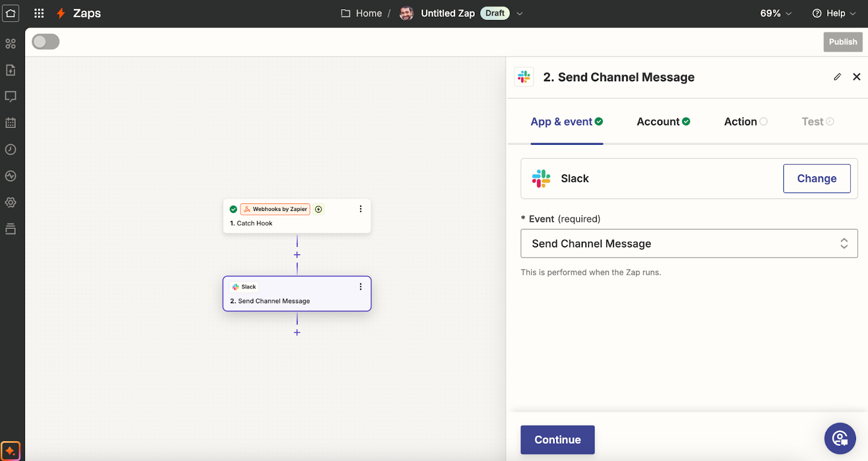Open the Zap details file icon in the sidebar
868x461 pixels.
tap(11, 70)
